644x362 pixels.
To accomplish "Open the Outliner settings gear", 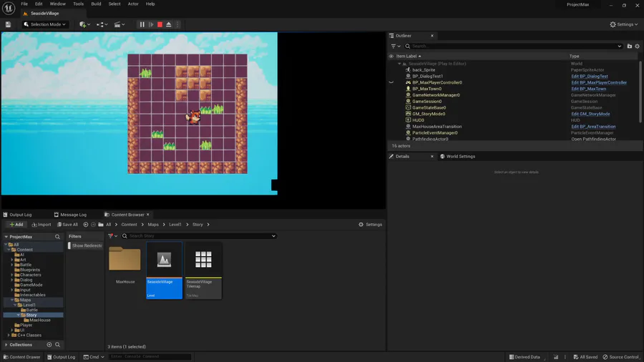I will coord(637,47).
